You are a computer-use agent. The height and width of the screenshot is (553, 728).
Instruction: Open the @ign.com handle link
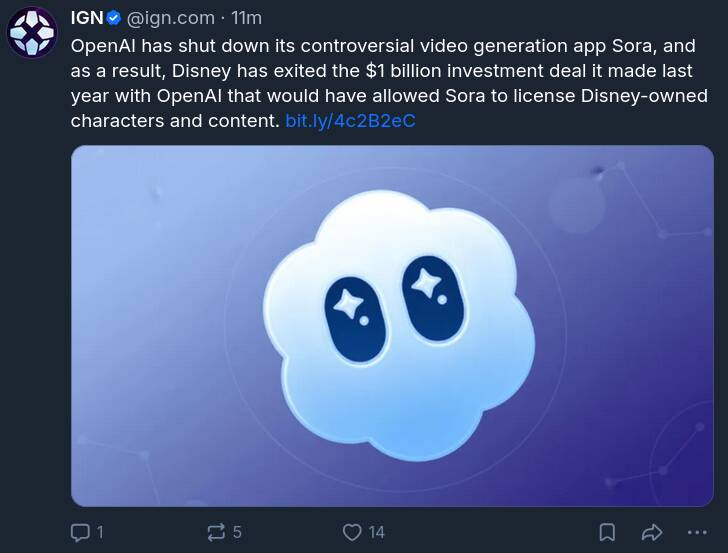tap(171, 18)
